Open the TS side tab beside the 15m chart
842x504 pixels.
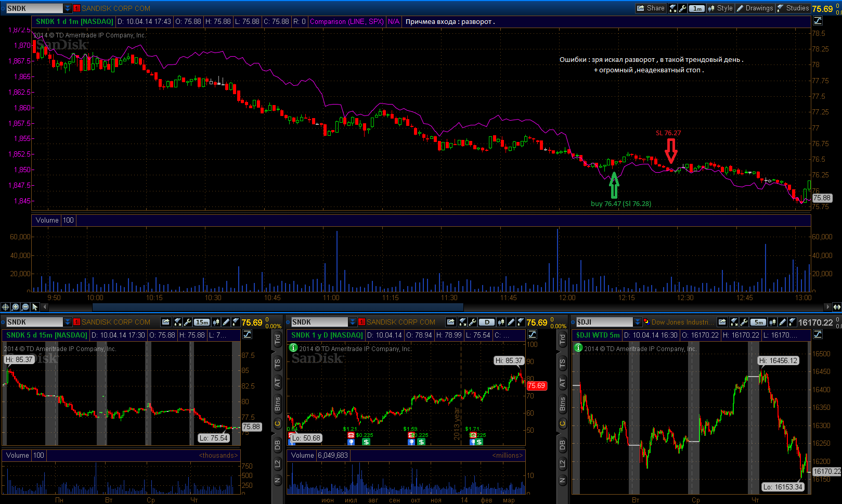277,364
